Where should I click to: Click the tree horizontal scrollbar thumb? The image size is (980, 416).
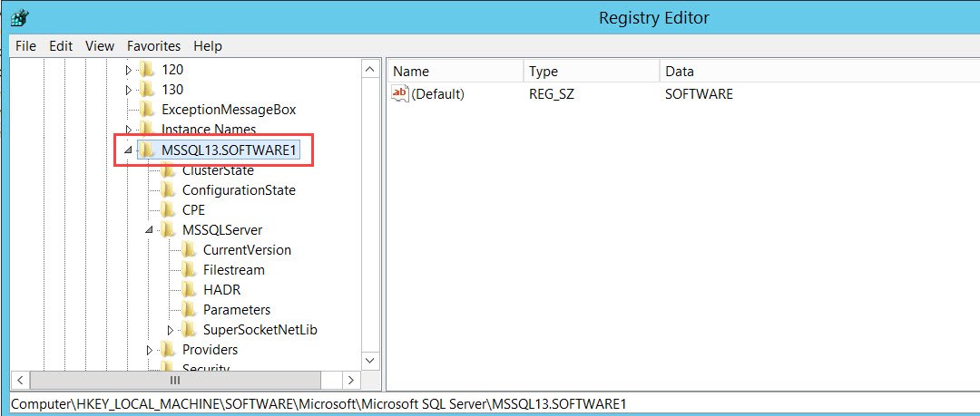(175, 380)
